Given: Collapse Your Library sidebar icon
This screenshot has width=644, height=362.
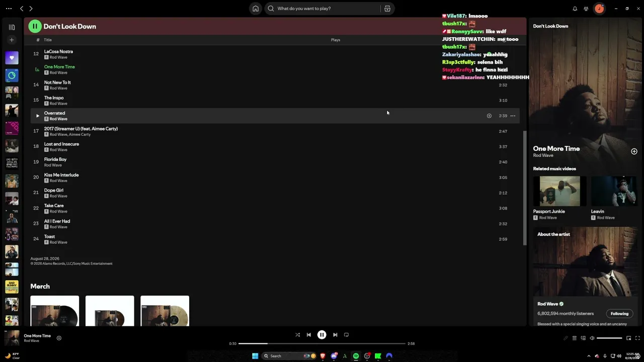Looking at the screenshot, I should [x=12, y=27].
